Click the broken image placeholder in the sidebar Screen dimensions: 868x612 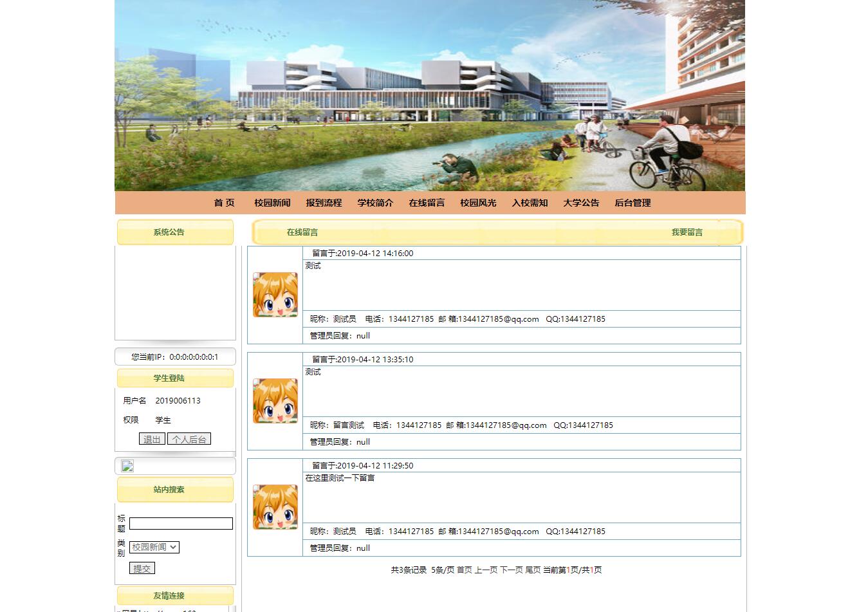[x=127, y=466]
